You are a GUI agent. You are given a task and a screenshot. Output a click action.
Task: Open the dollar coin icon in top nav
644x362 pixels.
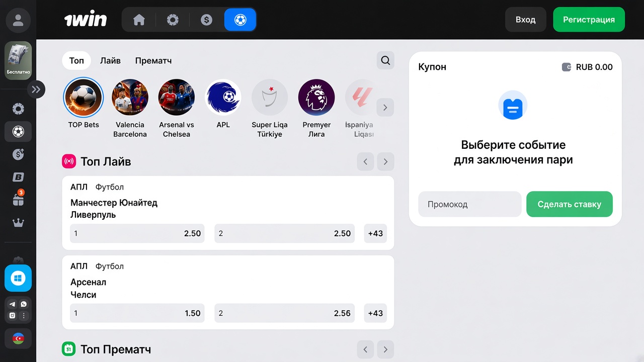(206, 20)
